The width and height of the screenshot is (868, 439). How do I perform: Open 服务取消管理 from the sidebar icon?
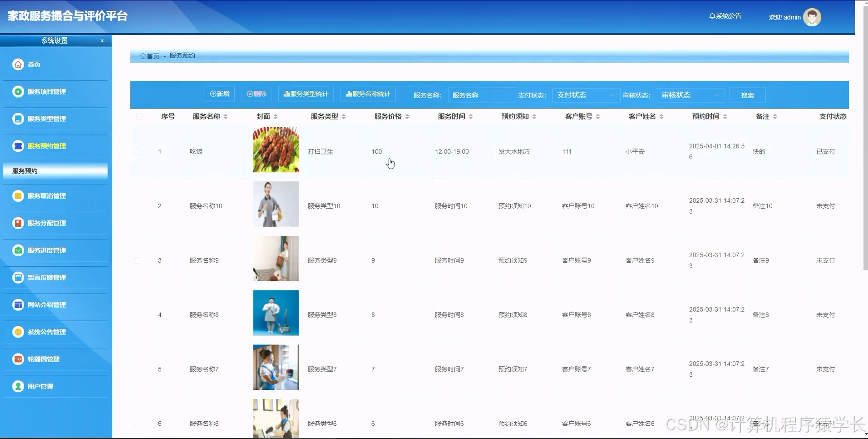[18, 195]
